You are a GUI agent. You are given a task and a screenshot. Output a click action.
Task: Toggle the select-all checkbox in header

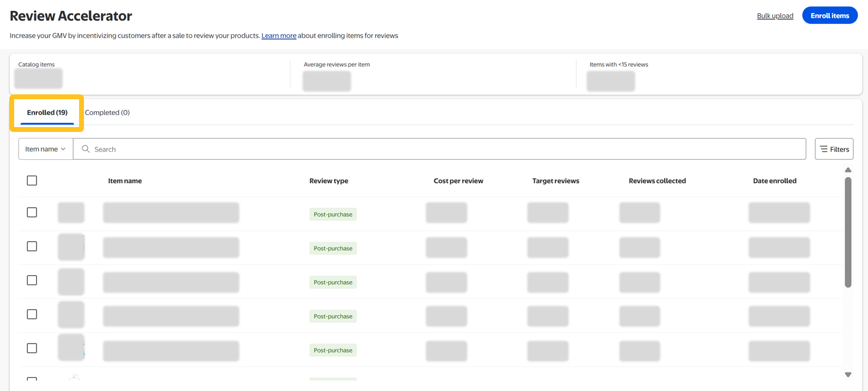(x=32, y=181)
